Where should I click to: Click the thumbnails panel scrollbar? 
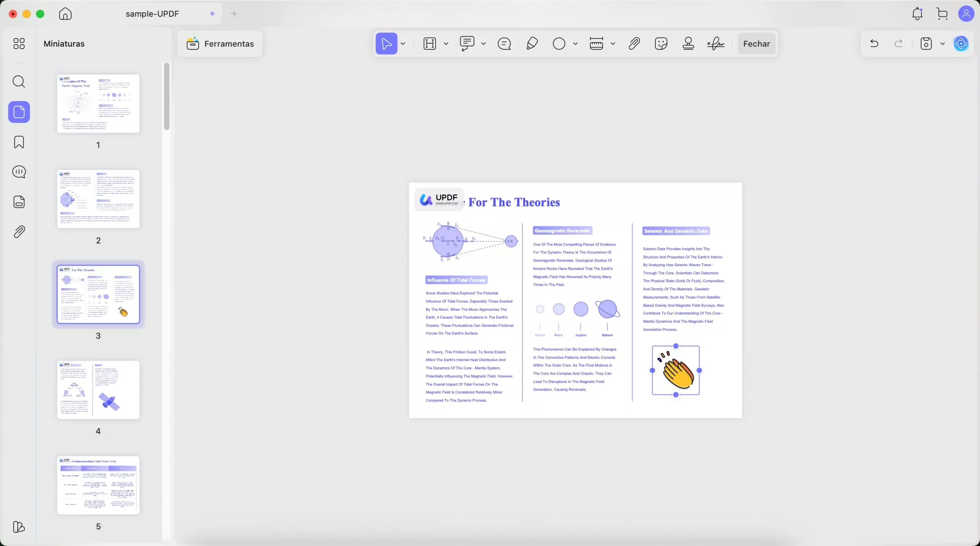click(167, 96)
